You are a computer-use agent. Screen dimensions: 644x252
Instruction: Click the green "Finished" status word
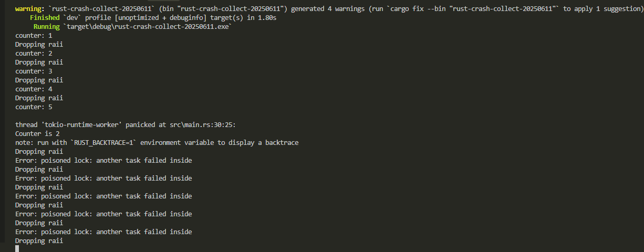click(45, 18)
